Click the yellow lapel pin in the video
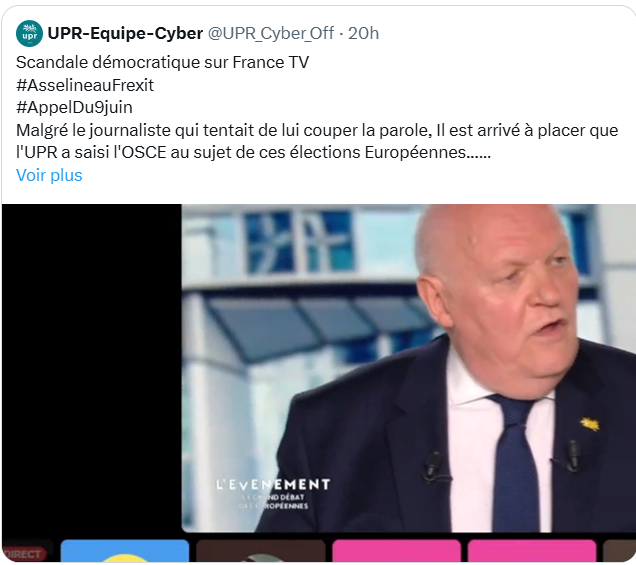 [x=590, y=424]
